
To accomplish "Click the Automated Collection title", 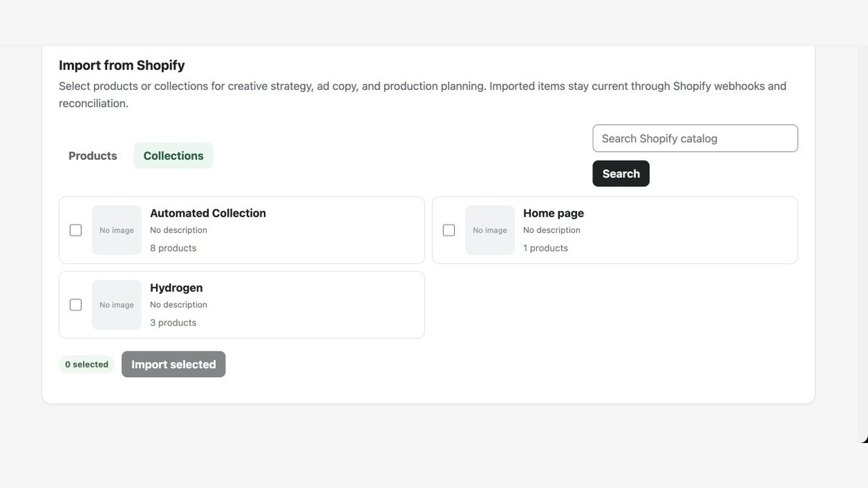I will pos(208,213).
